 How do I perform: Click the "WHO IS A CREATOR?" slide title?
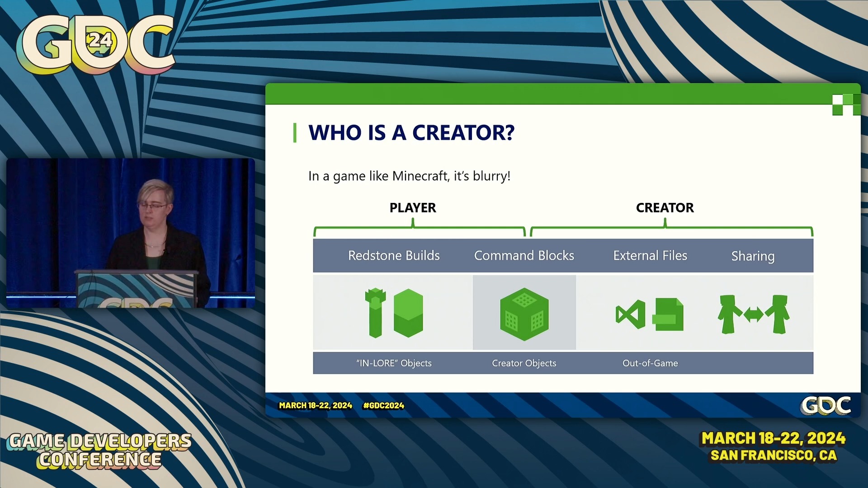click(411, 133)
